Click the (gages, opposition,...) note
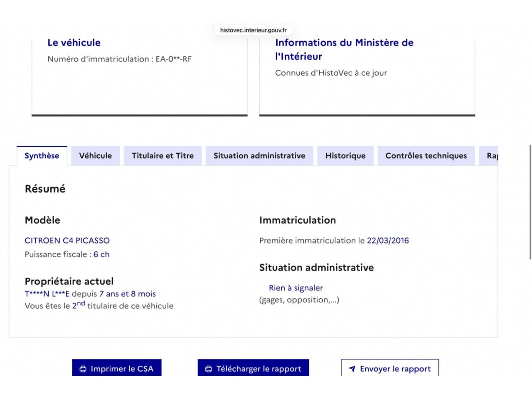 pyautogui.click(x=299, y=300)
